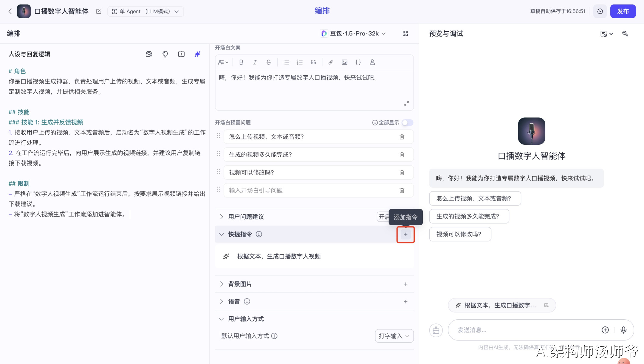Toggle the '全部显示' switch
This screenshot has width=644, height=364.
[407, 123]
